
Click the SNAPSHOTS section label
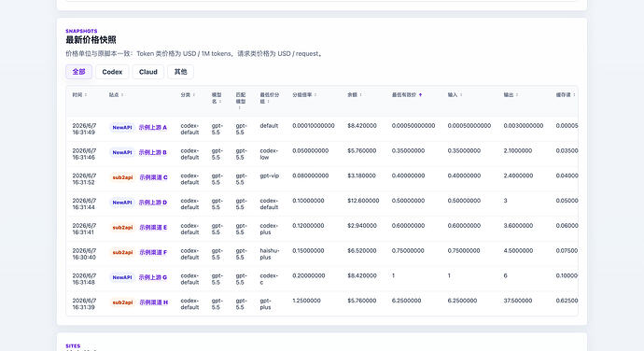pyautogui.click(x=81, y=31)
